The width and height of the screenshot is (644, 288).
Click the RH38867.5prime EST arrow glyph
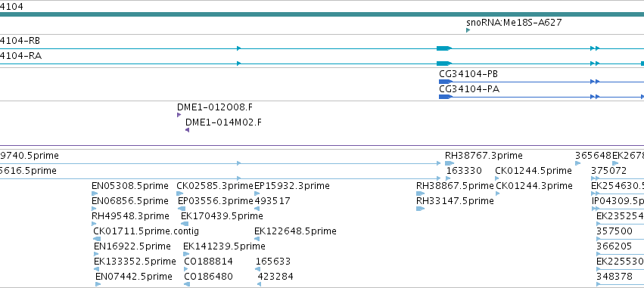pos(421,194)
